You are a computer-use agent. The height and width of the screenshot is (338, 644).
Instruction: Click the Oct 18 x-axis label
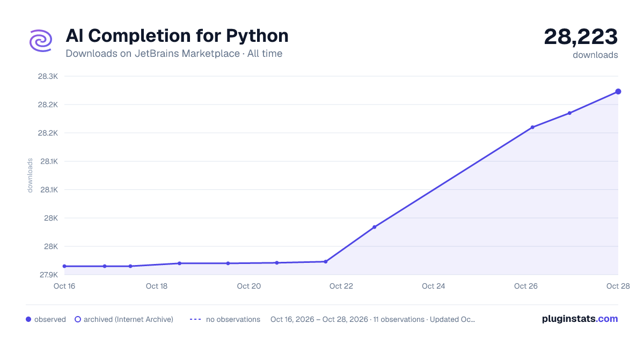(x=157, y=286)
